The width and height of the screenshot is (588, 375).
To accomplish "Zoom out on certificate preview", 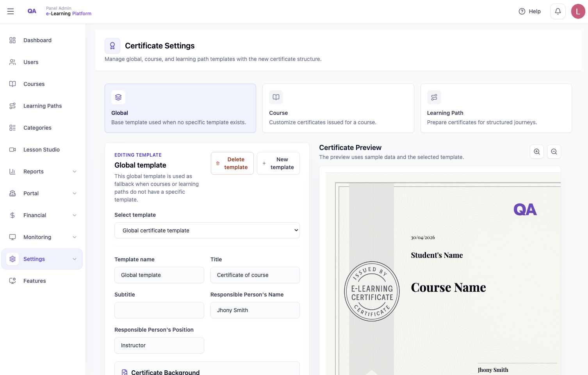I will click(554, 152).
